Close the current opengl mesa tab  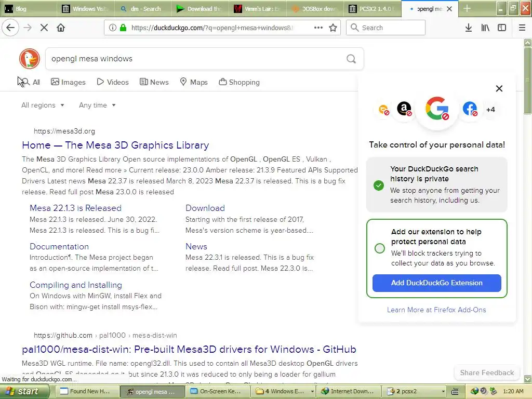click(x=449, y=9)
